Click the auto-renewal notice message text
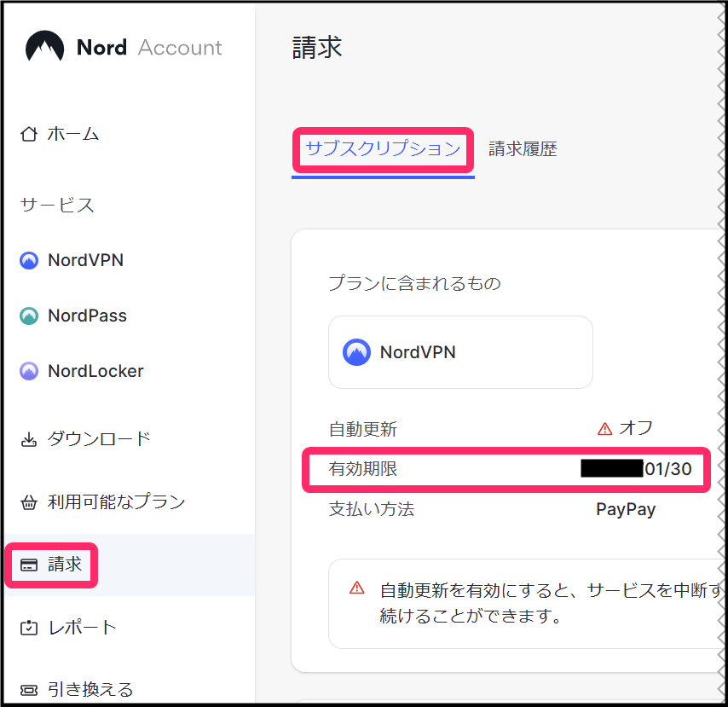 (x=550, y=603)
